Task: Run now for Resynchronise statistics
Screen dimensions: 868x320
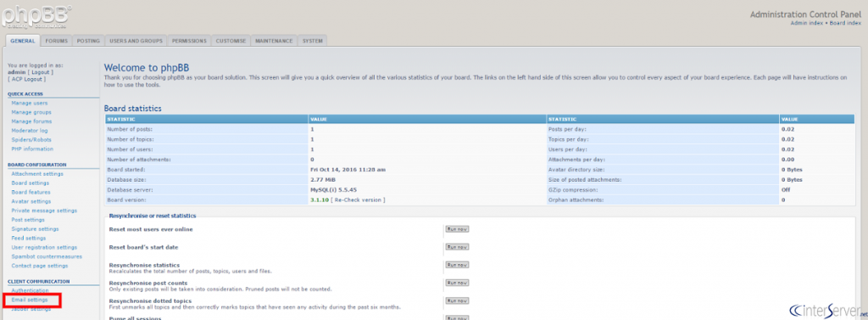Action: (457, 265)
